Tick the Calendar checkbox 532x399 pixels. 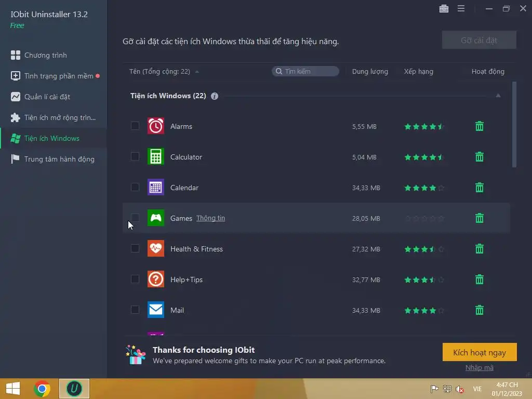click(135, 187)
